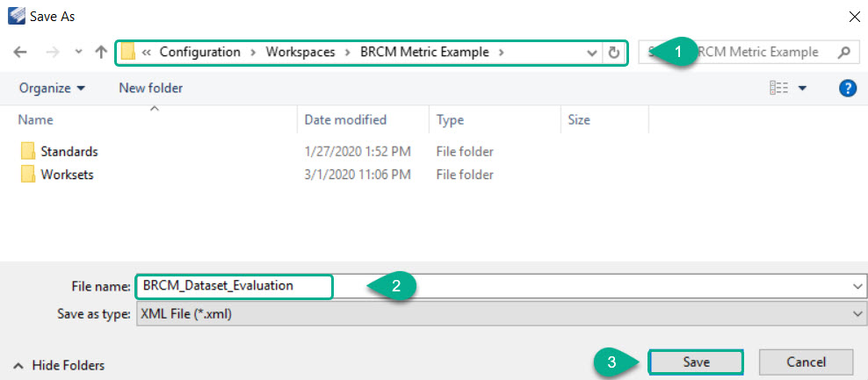The width and height of the screenshot is (868, 380).
Task: Collapse with Hide Folders
Action: (59, 365)
